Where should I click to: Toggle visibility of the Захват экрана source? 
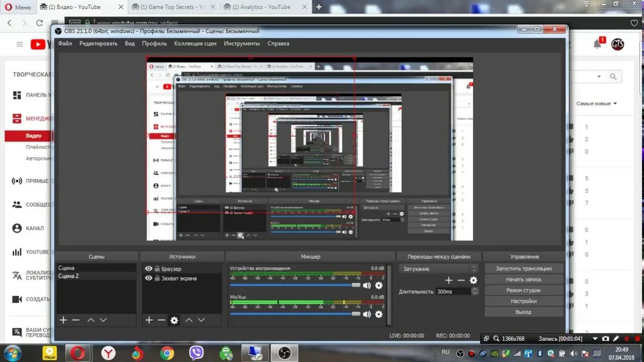tap(148, 278)
